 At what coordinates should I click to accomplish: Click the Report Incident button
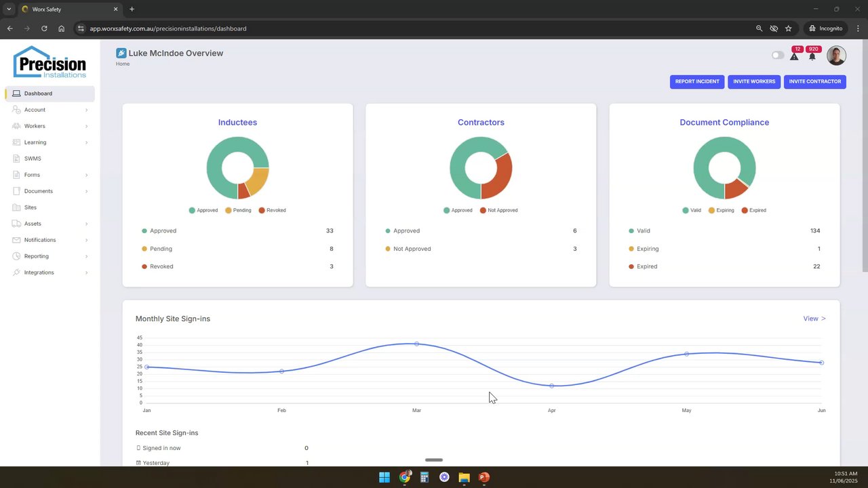[x=697, y=81]
